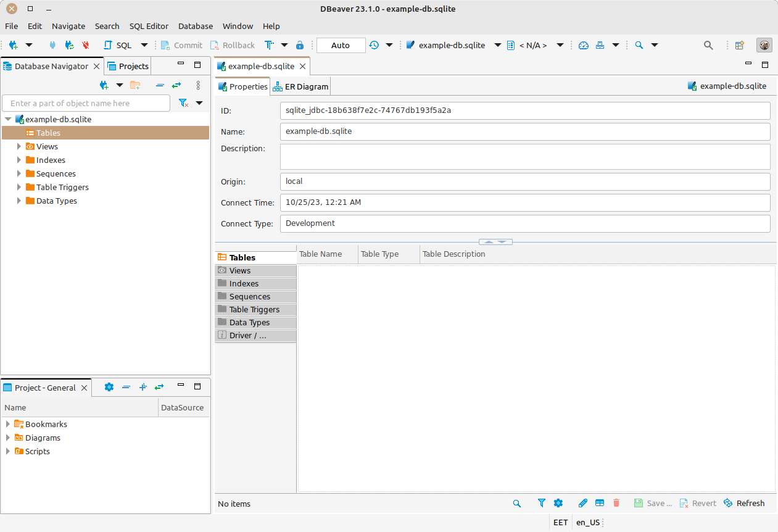Click the panel divider collapse arrows handle
This screenshot has height=532, width=778.
[495, 242]
